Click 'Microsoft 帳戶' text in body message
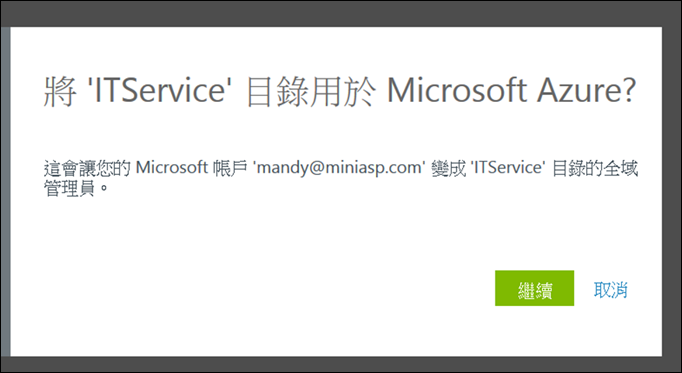 [192, 167]
